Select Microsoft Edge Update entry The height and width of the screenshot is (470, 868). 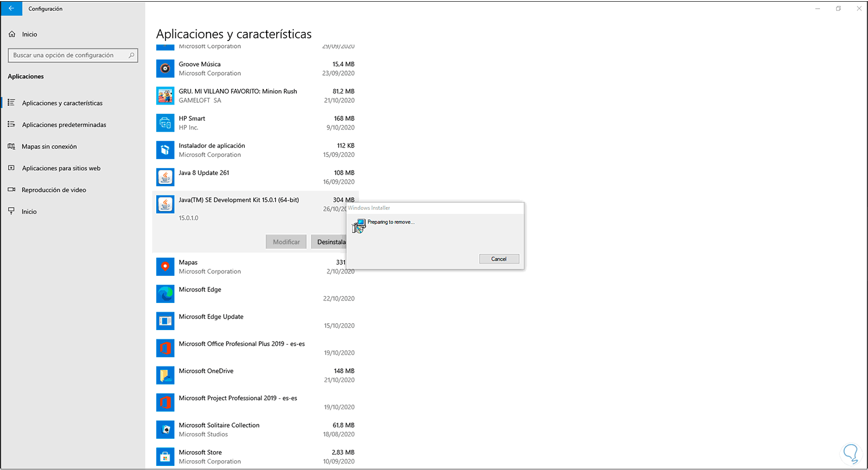(x=211, y=317)
